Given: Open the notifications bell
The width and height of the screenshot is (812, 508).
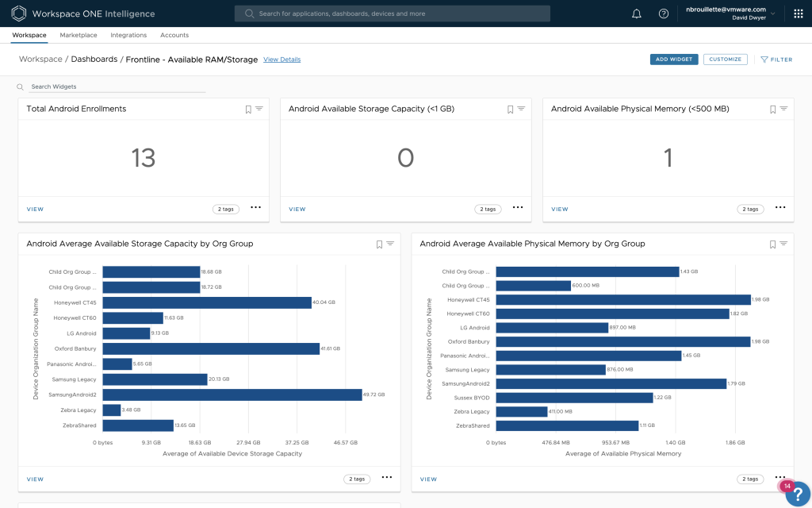Looking at the screenshot, I should pyautogui.click(x=637, y=14).
